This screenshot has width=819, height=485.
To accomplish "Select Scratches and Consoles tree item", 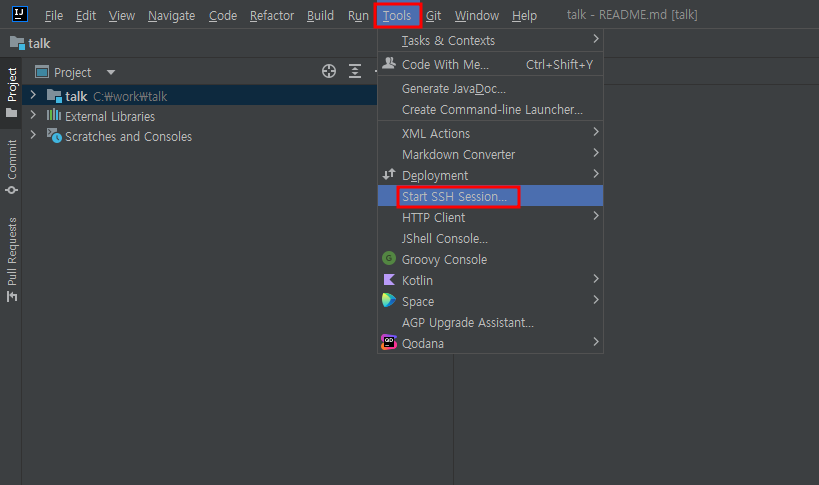I will click(x=128, y=137).
